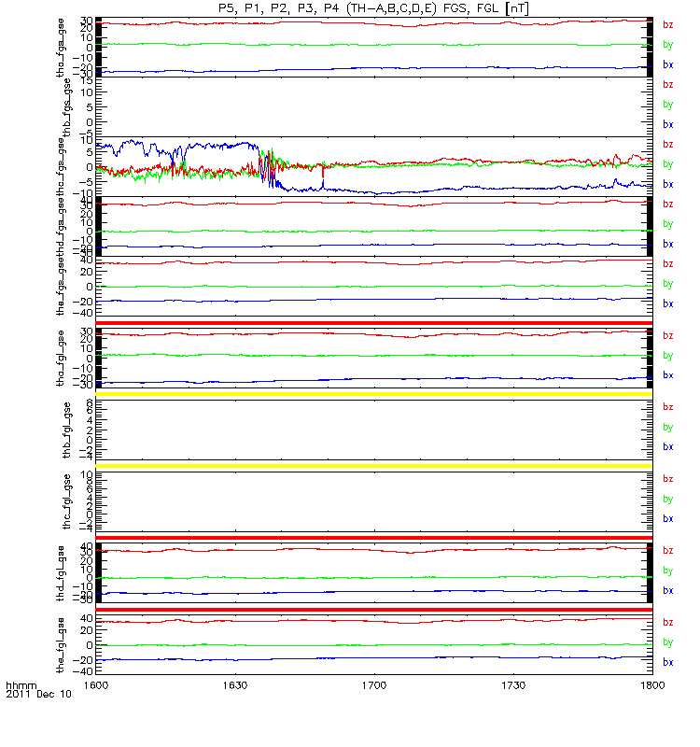The image size is (700, 747).
Task: Click the 1730 time tick label
Action: point(513,685)
